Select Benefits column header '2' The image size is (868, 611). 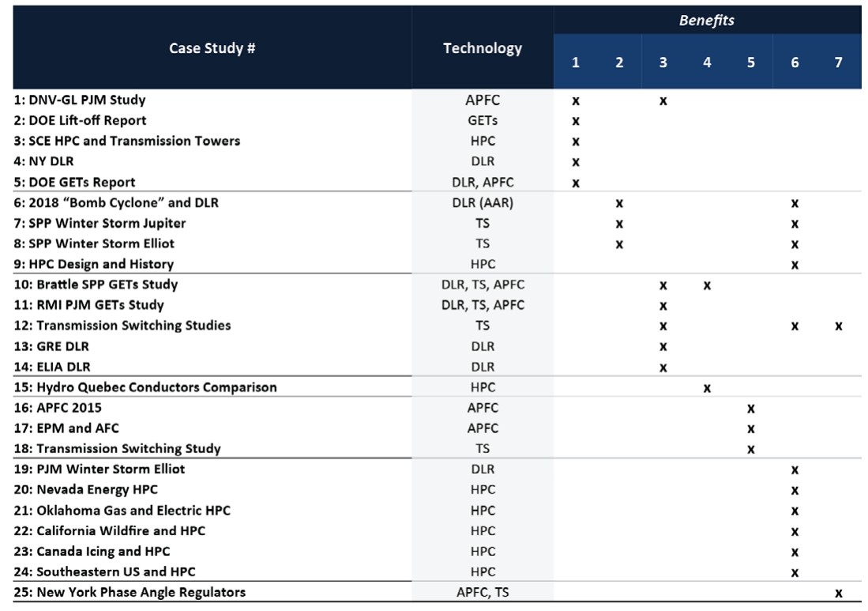(x=619, y=62)
